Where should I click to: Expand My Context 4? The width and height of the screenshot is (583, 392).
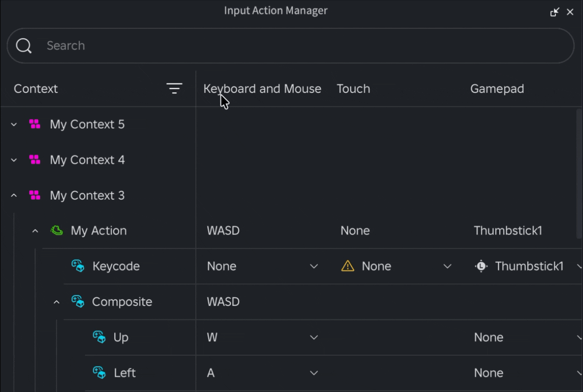[14, 160]
